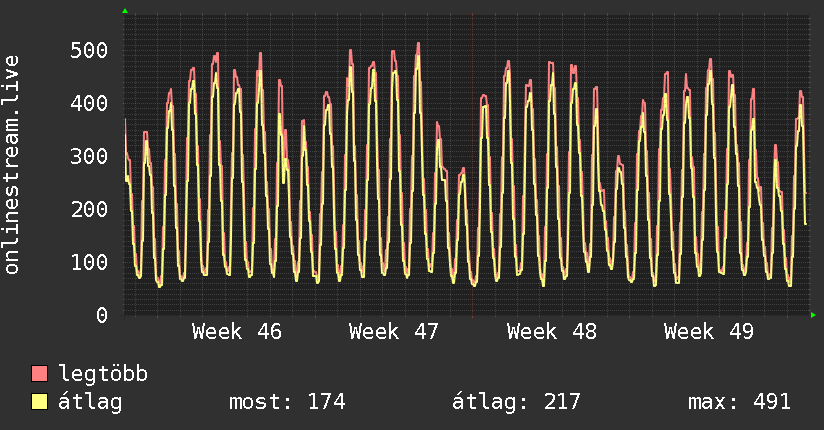Click the 400 y-axis tick label
The image size is (824, 430).
pos(89,103)
